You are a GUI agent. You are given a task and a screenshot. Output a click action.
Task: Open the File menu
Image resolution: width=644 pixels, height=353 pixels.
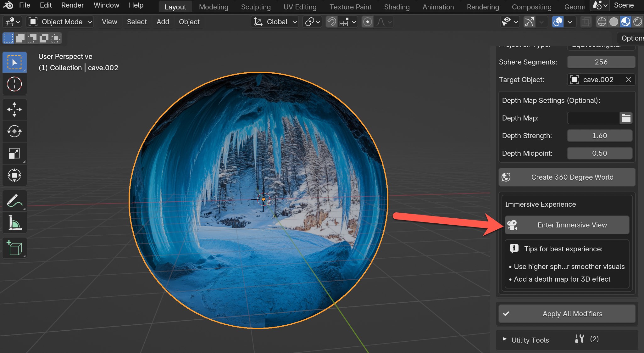(x=25, y=5)
